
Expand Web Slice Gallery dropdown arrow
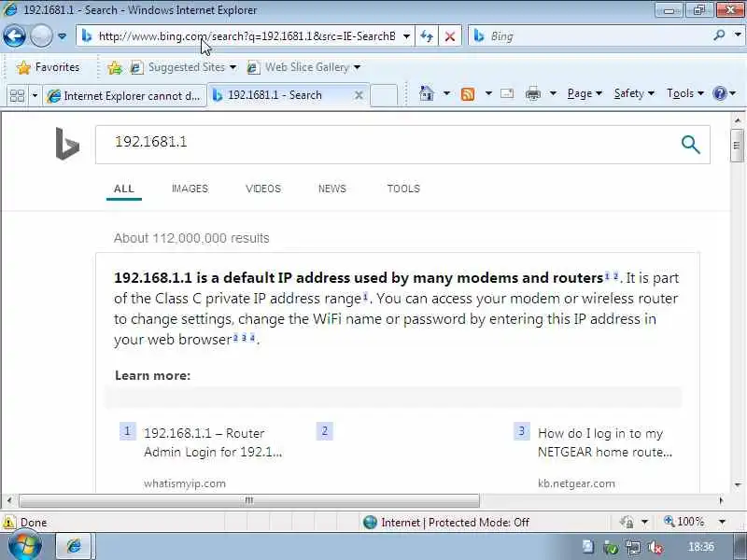click(x=358, y=67)
